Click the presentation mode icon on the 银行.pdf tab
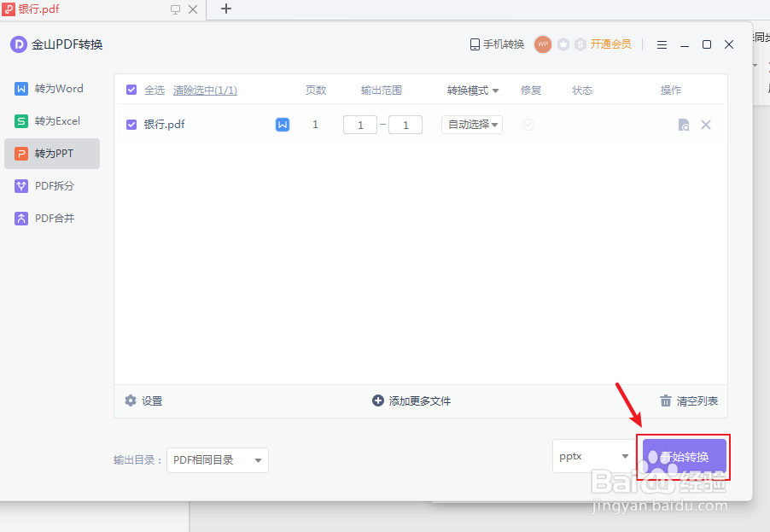This screenshot has width=770, height=532. [175, 9]
